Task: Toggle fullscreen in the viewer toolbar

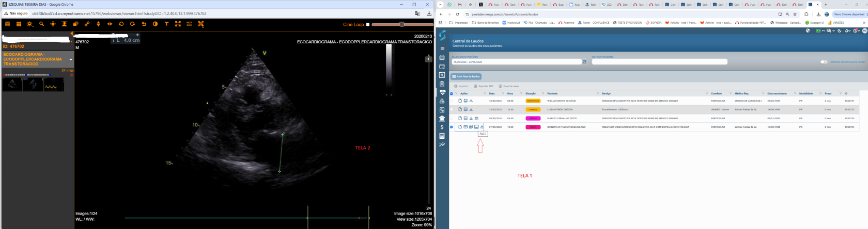Action: [x=178, y=24]
